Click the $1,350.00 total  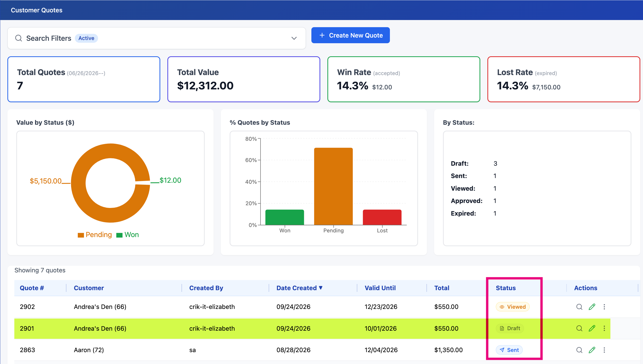pyautogui.click(x=448, y=350)
